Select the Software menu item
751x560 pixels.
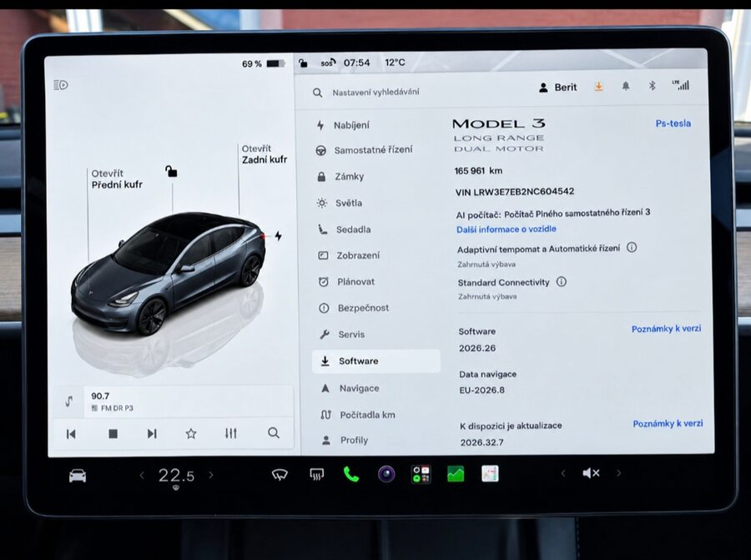click(376, 361)
